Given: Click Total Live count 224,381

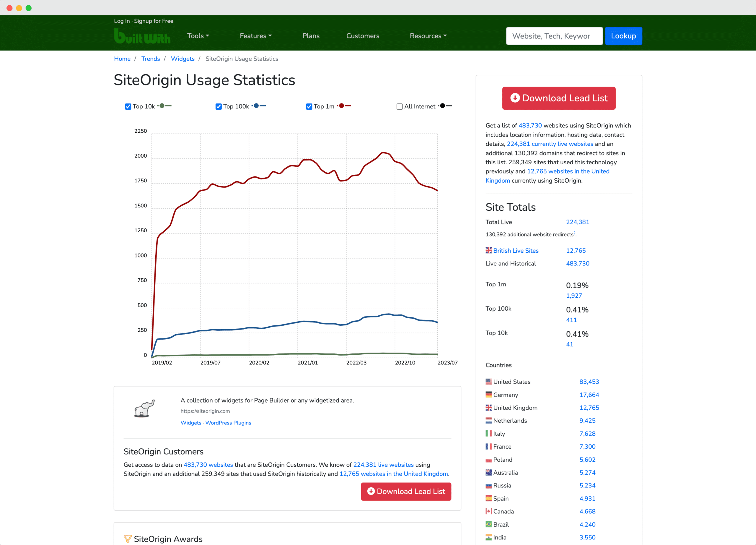Looking at the screenshot, I should point(577,222).
